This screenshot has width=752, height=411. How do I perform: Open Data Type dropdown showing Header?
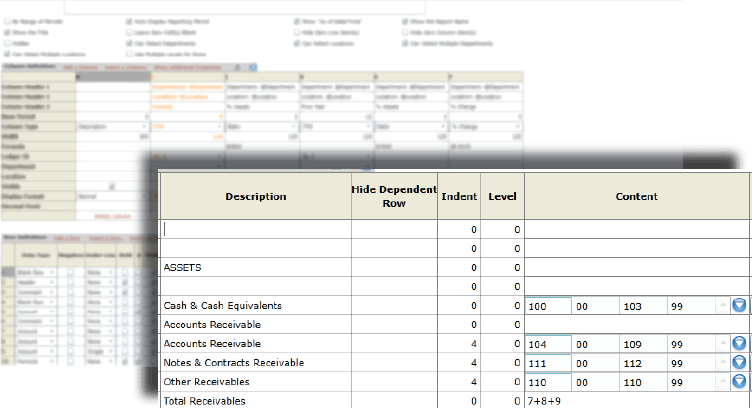[x=35, y=282]
